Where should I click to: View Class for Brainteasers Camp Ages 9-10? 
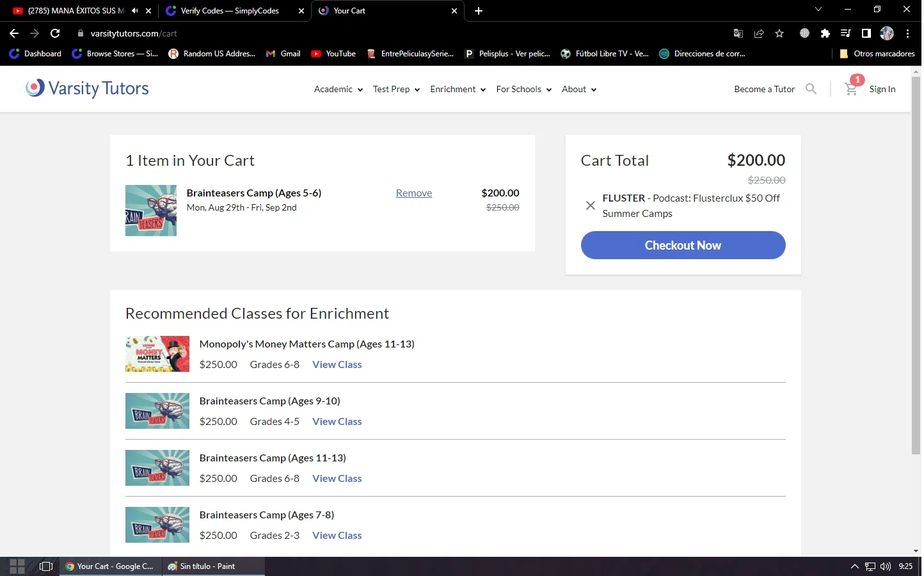(x=337, y=421)
